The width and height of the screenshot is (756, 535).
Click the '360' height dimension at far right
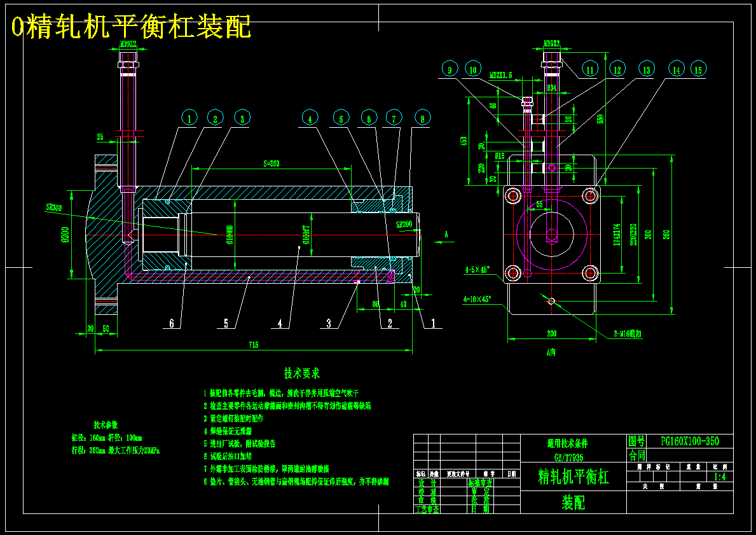tap(667, 235)
